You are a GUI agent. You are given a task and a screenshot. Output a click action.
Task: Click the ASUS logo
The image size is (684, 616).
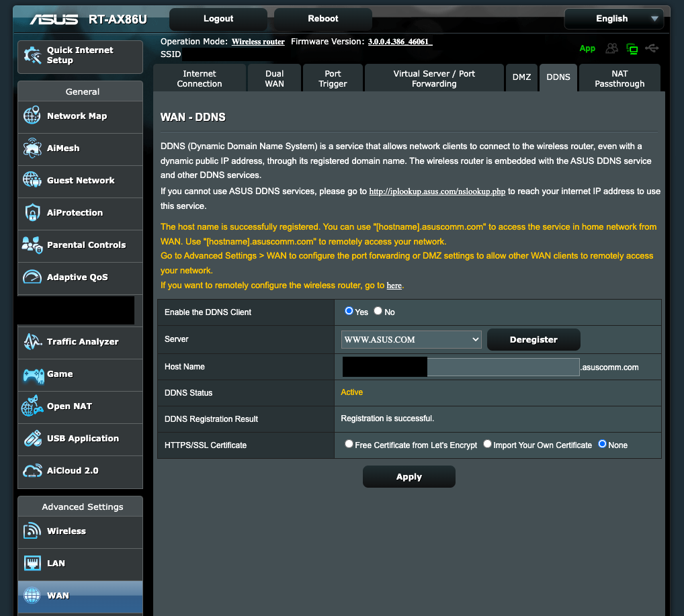(54, 19)
